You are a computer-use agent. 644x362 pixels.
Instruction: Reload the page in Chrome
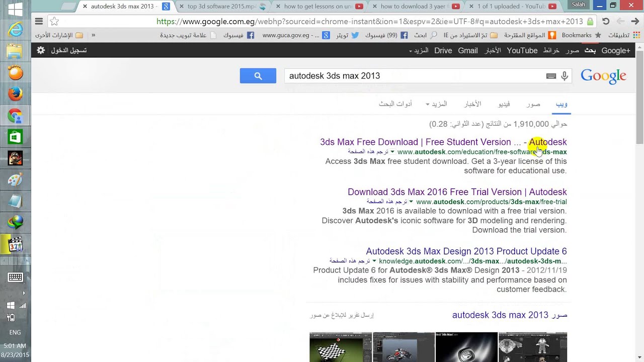pos(606,21)
